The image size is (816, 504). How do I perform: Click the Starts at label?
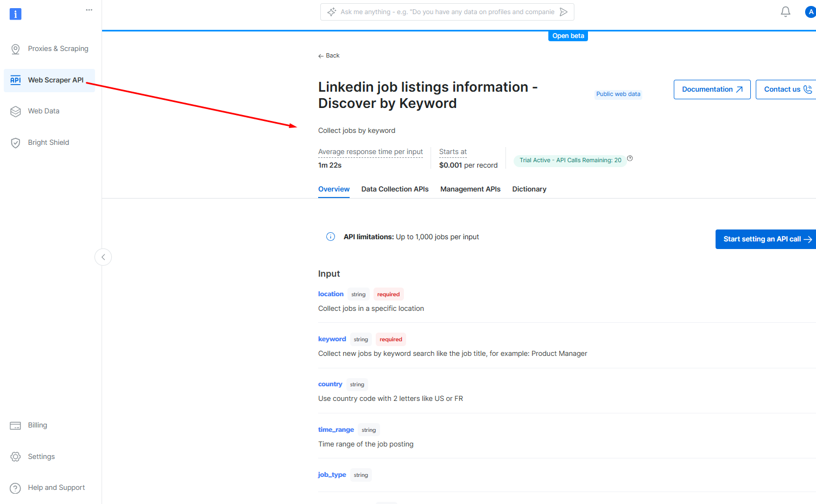coord(453,152)
